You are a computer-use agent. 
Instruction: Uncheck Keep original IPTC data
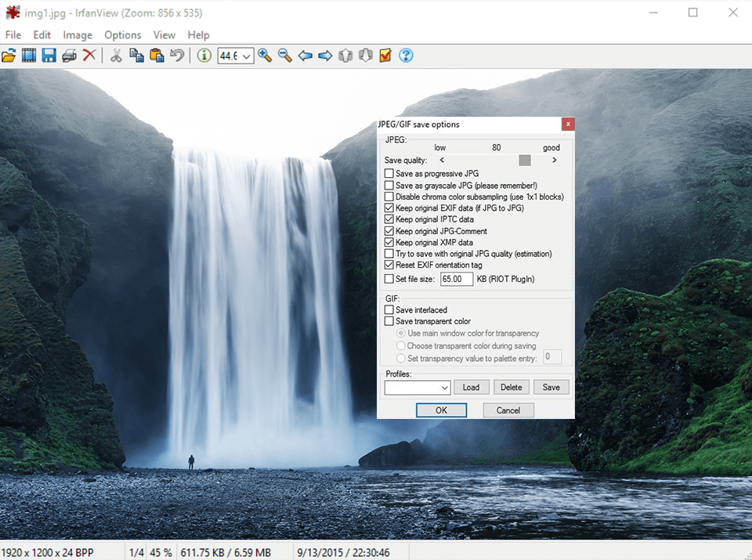[389, 220]
